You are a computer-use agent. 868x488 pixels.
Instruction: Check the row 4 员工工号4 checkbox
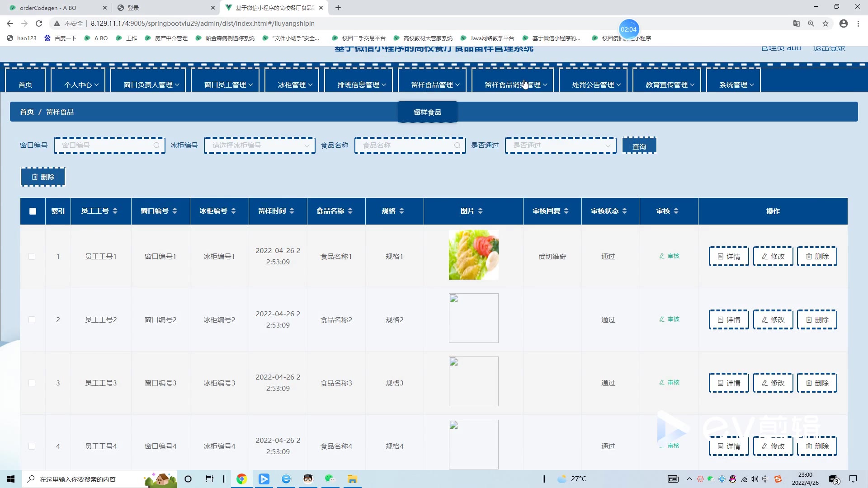(x=32, y=446)
